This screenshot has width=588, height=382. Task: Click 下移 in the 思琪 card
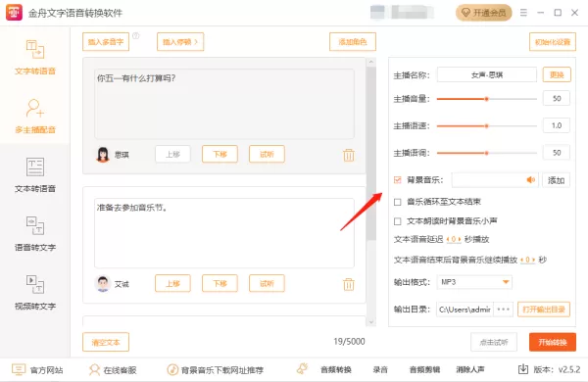[x=220, y=154]
